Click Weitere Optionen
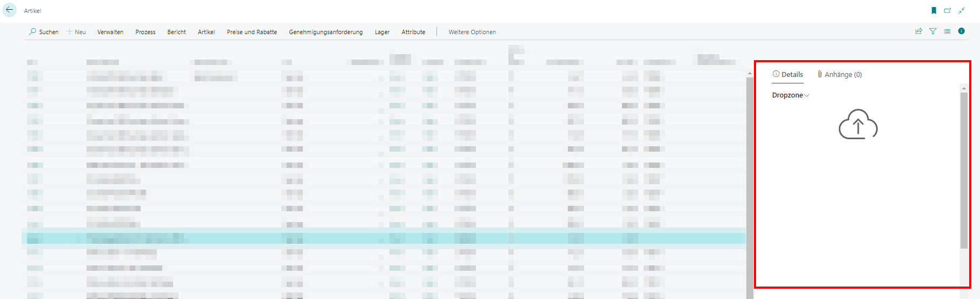Image resolution: width=980 pixels, height=299 pixels. (x=472, y=32)
